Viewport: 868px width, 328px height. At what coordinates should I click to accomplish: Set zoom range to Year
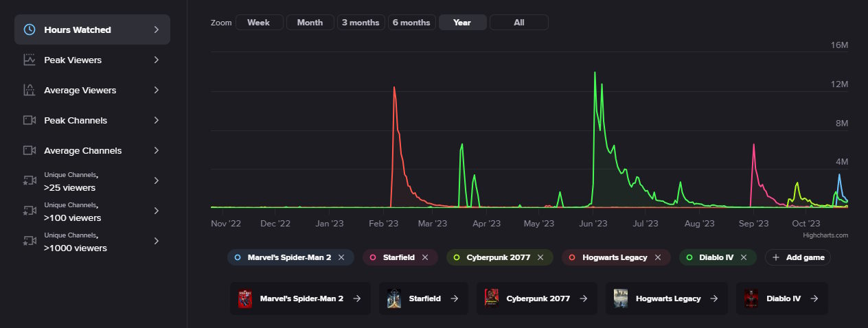[462, 23]
